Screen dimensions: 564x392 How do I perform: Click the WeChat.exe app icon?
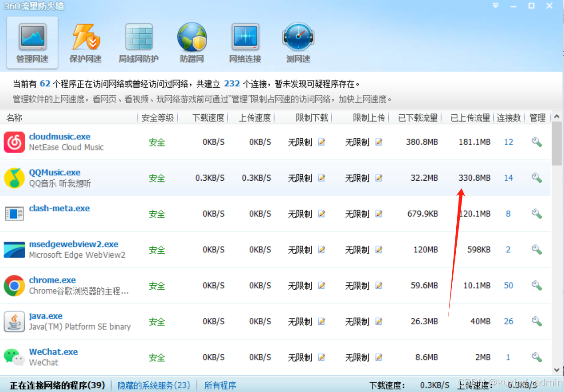pyautogui.click(x=14, y=357)
